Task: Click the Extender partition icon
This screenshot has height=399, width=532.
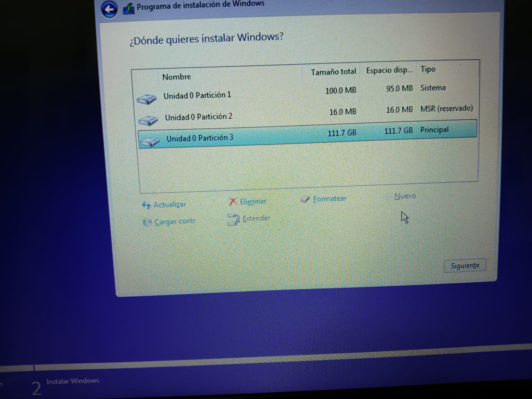Action: tap(233, 220)
